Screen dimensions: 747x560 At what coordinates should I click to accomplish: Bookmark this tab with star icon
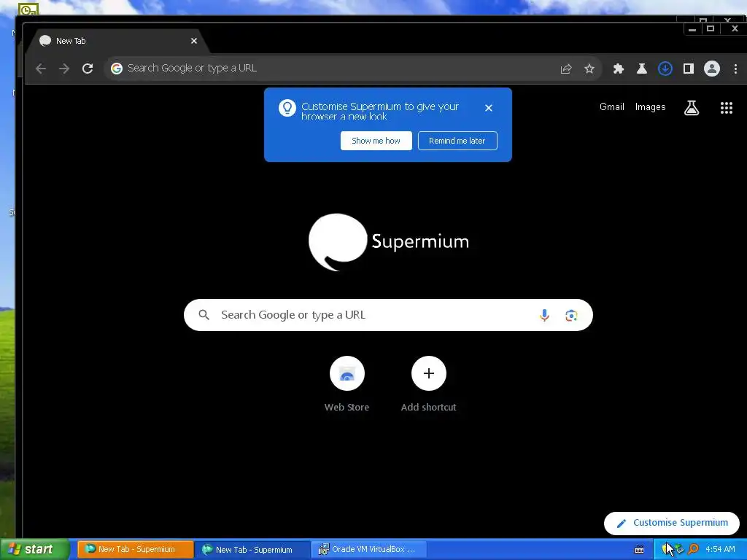pos(589,69)
